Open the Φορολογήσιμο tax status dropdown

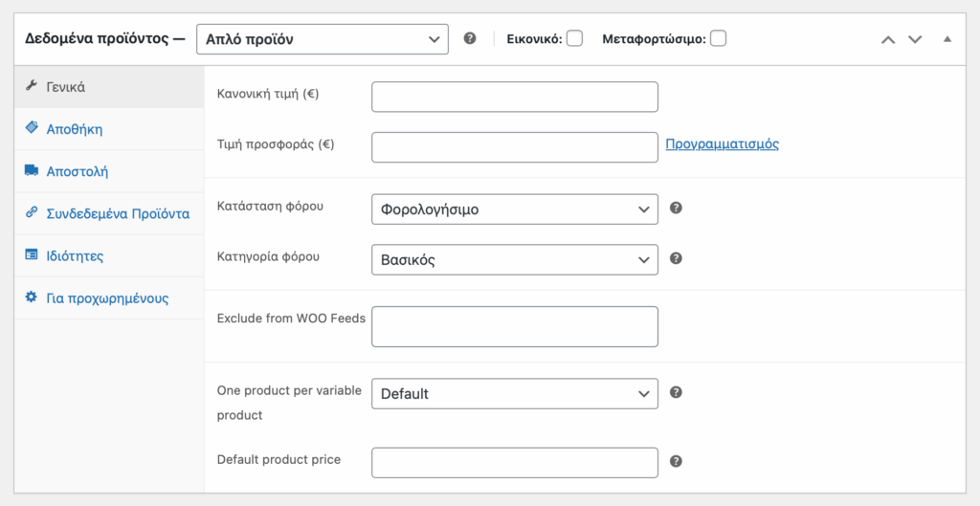[x=514, y=209]
